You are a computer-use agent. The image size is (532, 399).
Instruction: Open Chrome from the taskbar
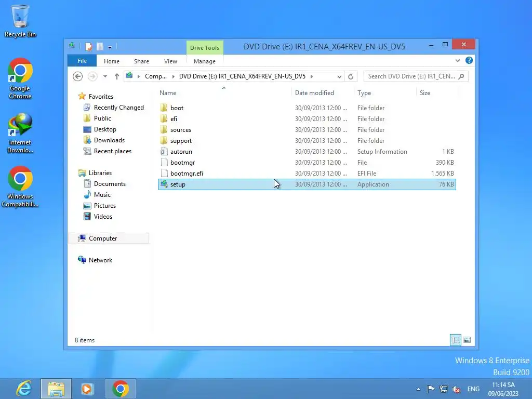(121, 389)
